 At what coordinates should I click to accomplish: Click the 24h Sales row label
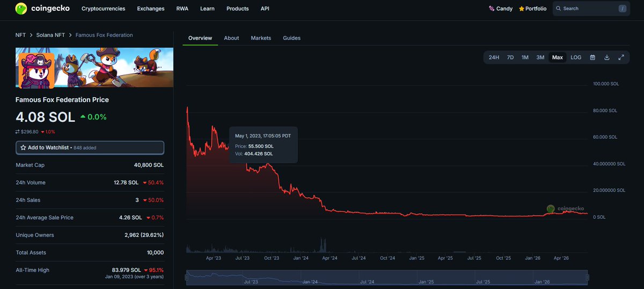(28, 200)
